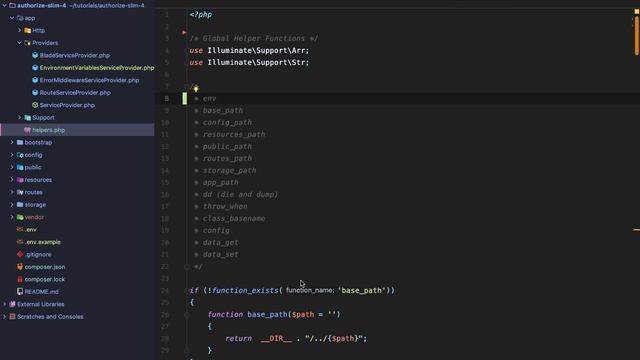This screenshot has height=360, width=640.
Task: Collapse the app folder chevron
Action: click(12, 18)
